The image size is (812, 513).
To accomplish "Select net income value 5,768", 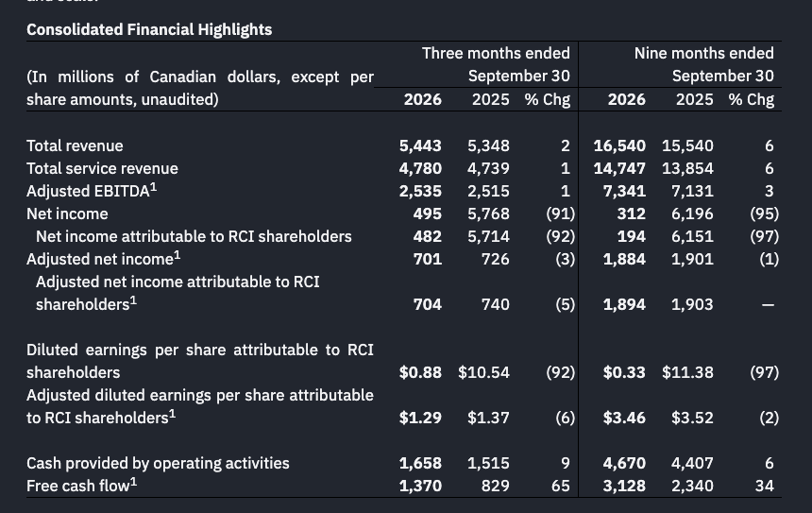I will point(488,214).
